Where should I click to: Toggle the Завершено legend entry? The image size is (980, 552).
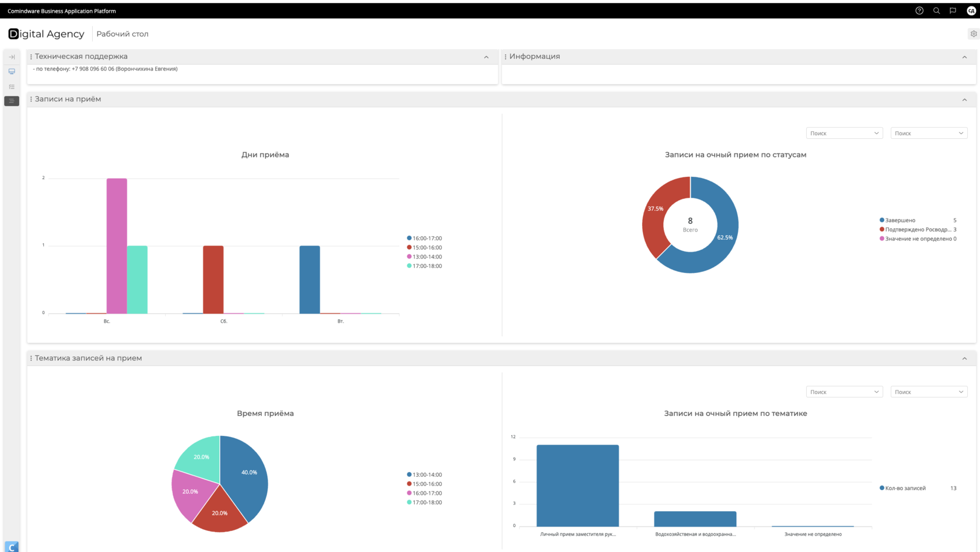898,220
